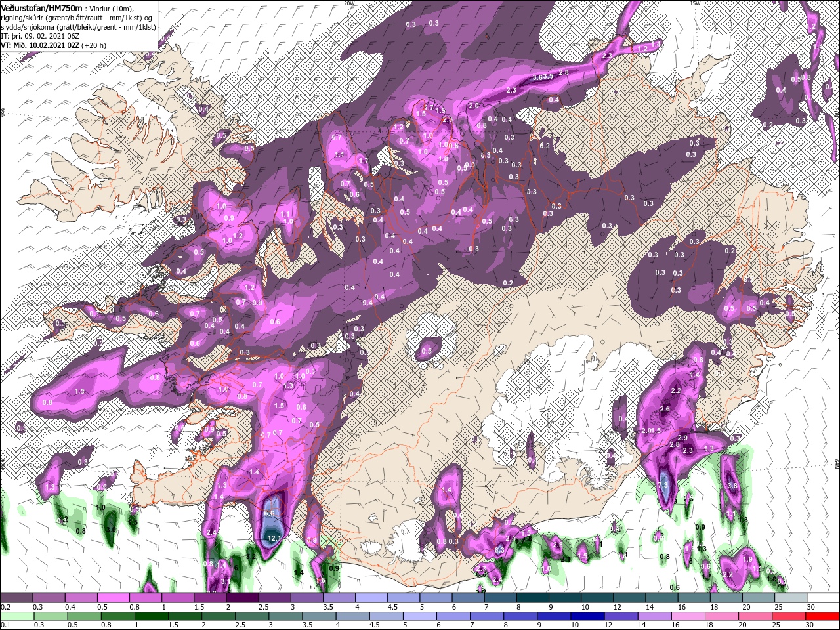Click the '25' label in the upper legend row
This screenshot has width=840, height=630.
point(778,607)
